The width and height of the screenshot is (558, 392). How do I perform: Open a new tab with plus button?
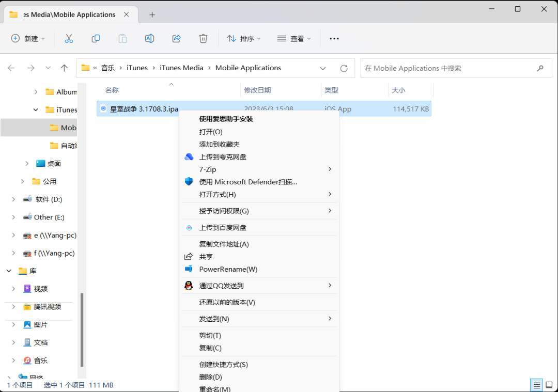tap(152, 14)
